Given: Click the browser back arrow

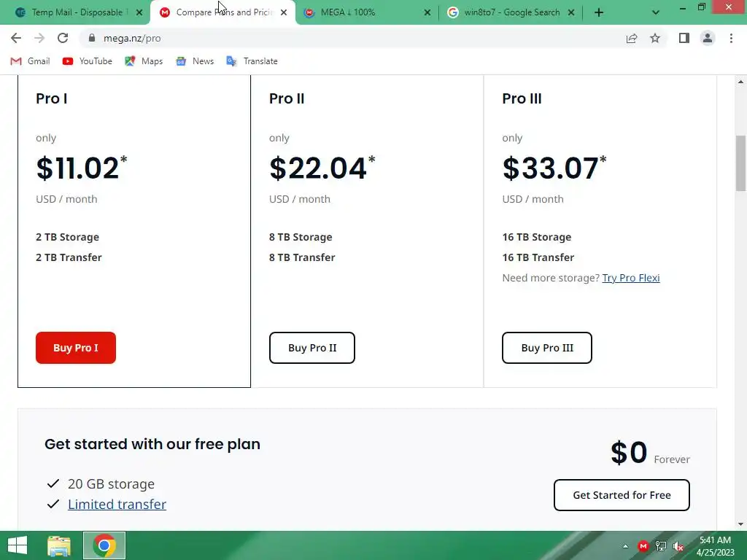Looking at the screenshot, I should (x=16, y=38).
